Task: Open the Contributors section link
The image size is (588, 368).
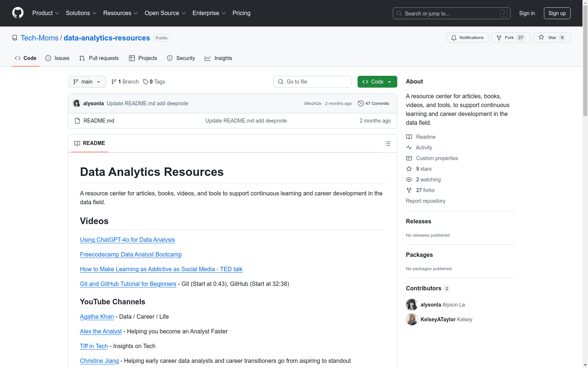Action: (x=428, y=289)
